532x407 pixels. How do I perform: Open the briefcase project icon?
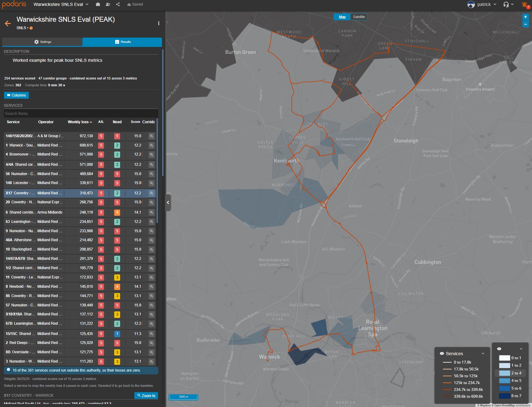pos(98,4)
